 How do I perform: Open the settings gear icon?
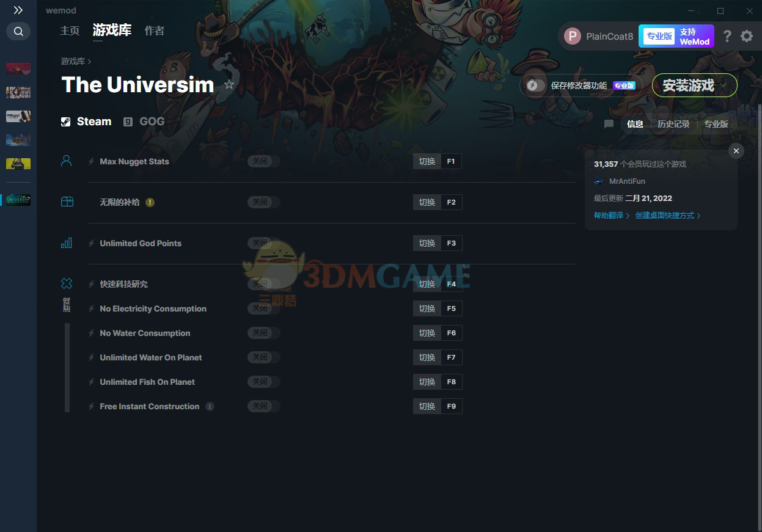(x=747, y=36)
